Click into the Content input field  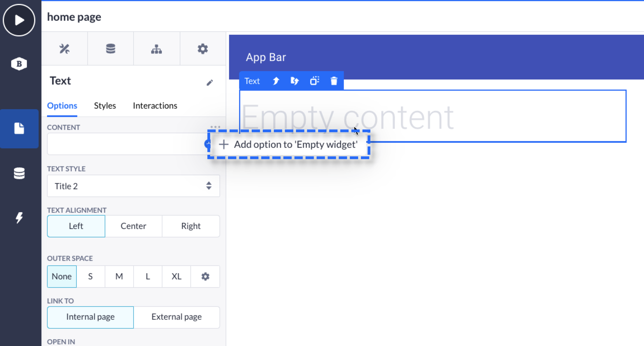pos(126,144)
